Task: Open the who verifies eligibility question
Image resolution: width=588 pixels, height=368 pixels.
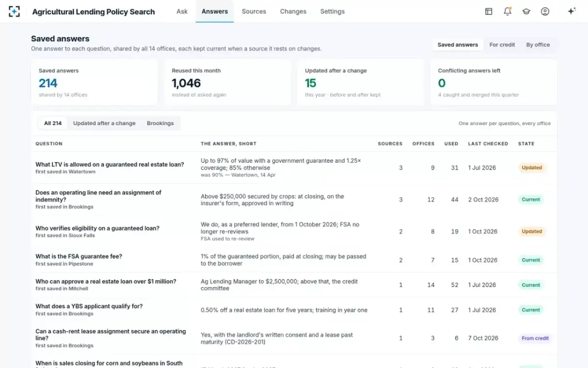Action: pyautogui.click(x=98, y=228)
